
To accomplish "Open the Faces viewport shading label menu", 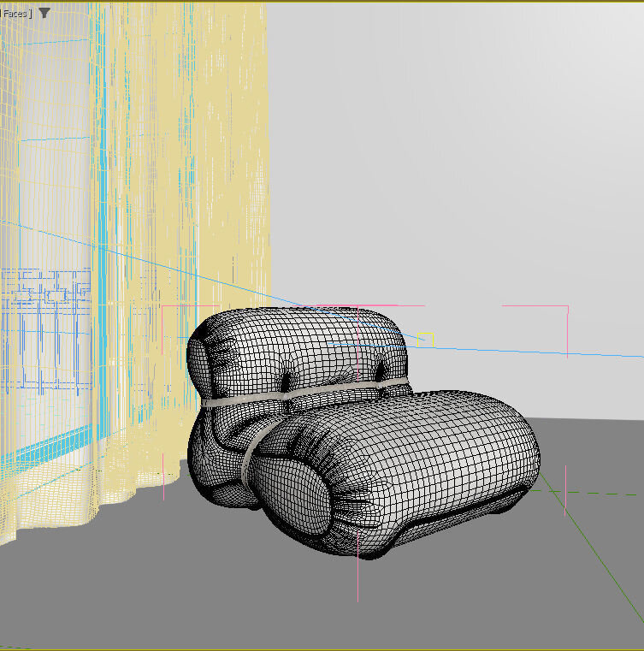I will click(x=16, y=14).
